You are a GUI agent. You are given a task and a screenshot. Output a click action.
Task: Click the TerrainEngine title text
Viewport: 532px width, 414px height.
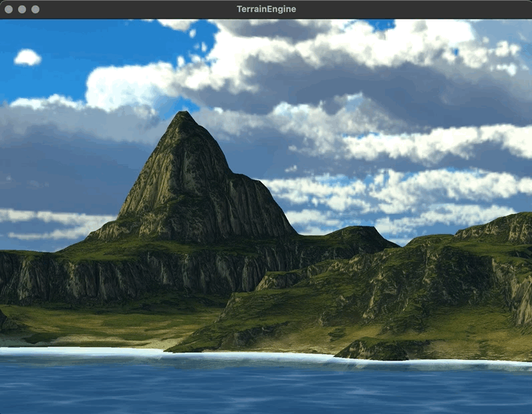(x=267, y=9)
